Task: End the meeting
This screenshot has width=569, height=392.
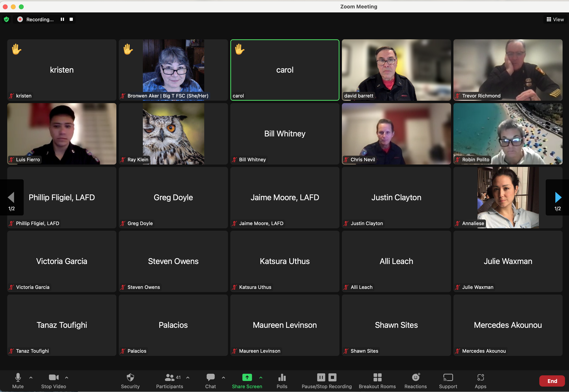Action: [552, 381]
